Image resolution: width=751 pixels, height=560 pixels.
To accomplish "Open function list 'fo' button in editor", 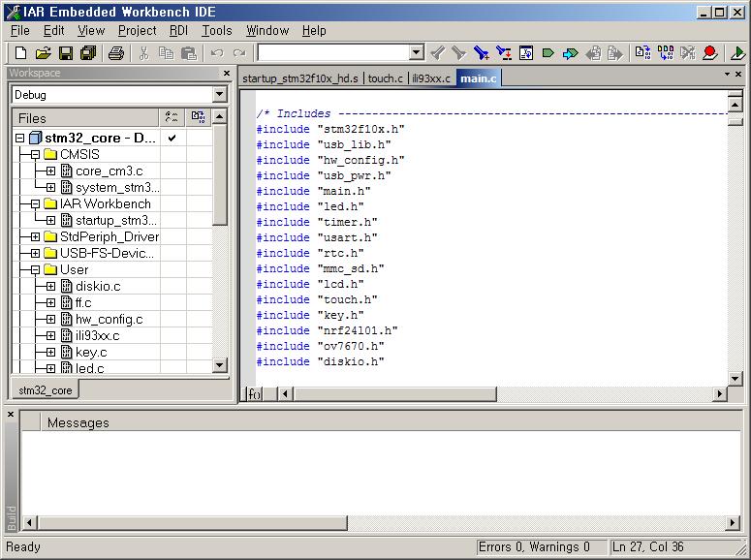I will 254,393.
